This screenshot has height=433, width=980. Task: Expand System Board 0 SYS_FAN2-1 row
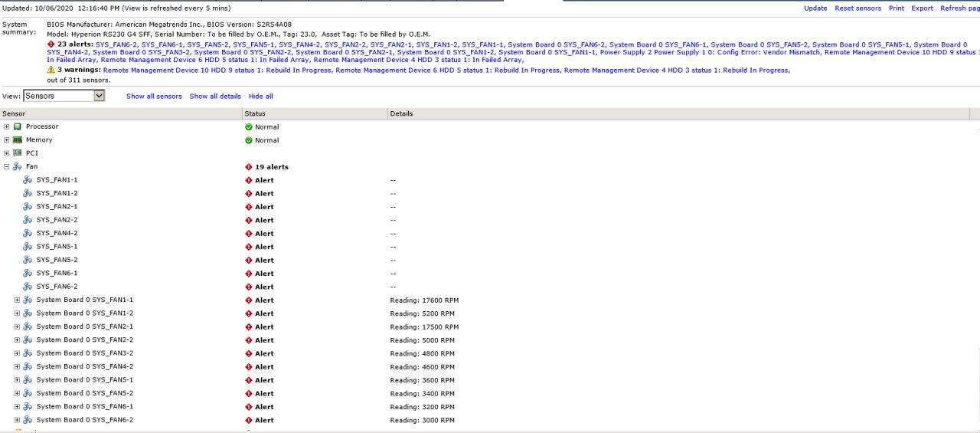(18, 326)
